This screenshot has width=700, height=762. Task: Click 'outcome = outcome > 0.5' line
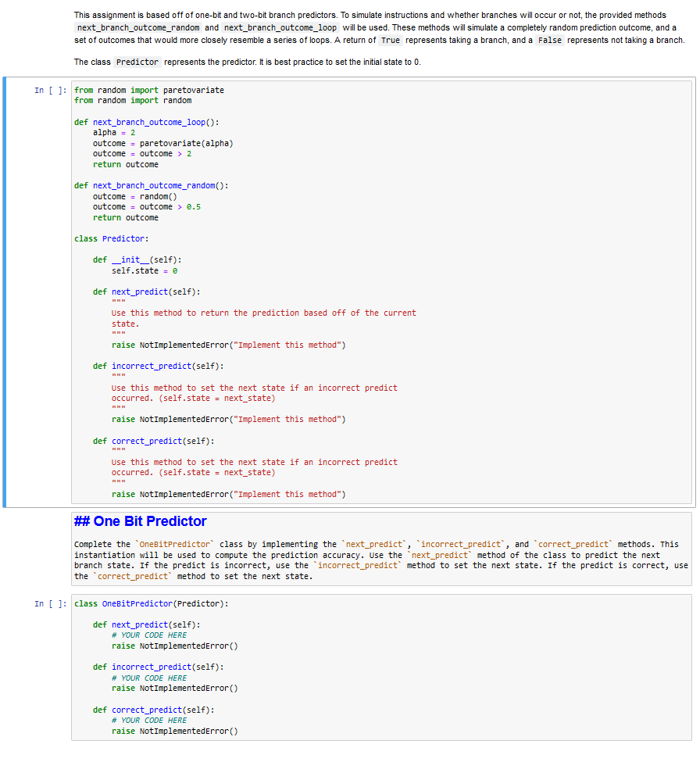(x=147, y=207)
